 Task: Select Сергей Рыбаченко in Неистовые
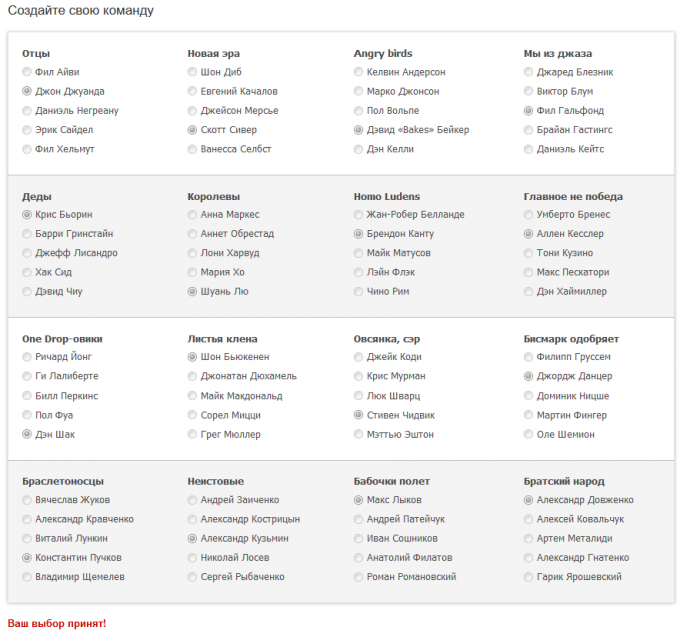pyautogui.click(x=192, y=577)
